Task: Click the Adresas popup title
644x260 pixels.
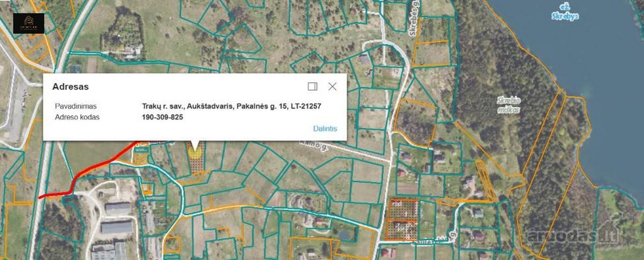Action: (x=70, y=86)
